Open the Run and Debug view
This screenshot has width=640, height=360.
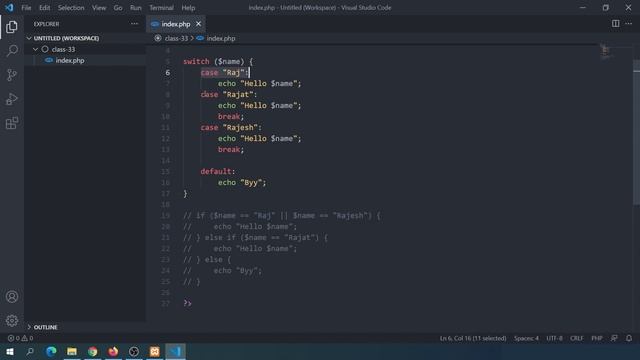[12, 99]
